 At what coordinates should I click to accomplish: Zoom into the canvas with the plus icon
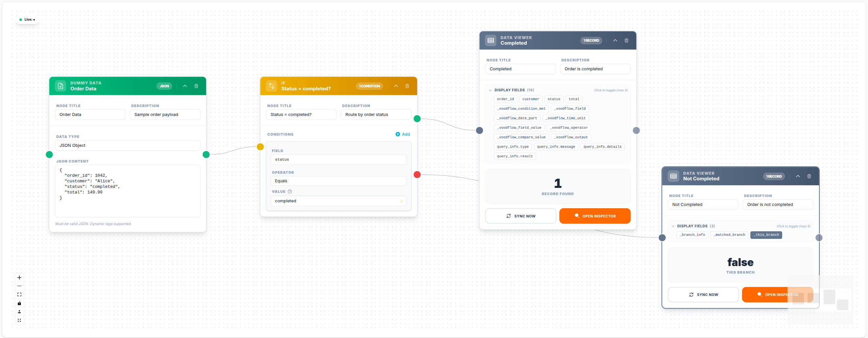(x=19, y=277)
